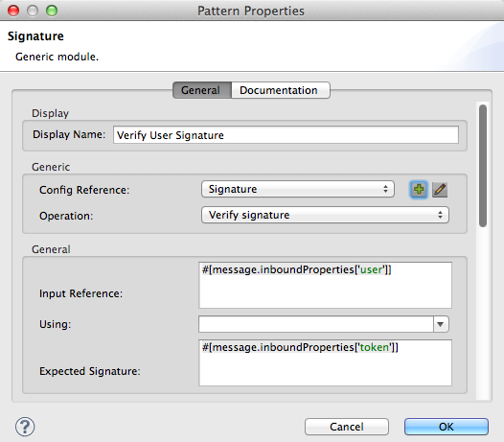Expand the Using combo box arrow
Viewport: 504px width, 442px height.
pos(441,324)
